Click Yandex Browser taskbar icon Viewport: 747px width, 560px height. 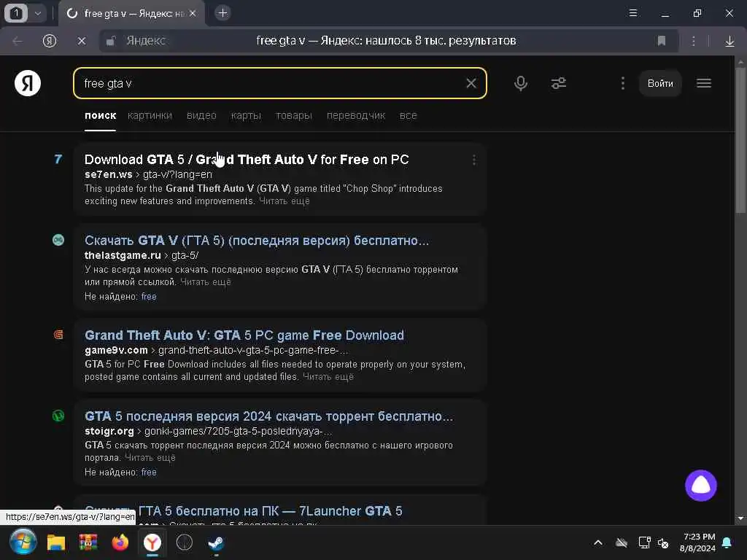click(x=152, y=542)
